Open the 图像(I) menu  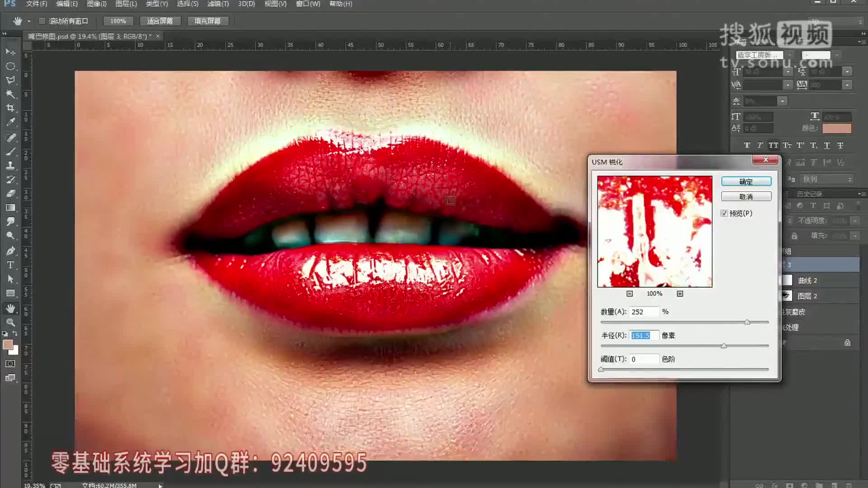click(x=97, y=4)
